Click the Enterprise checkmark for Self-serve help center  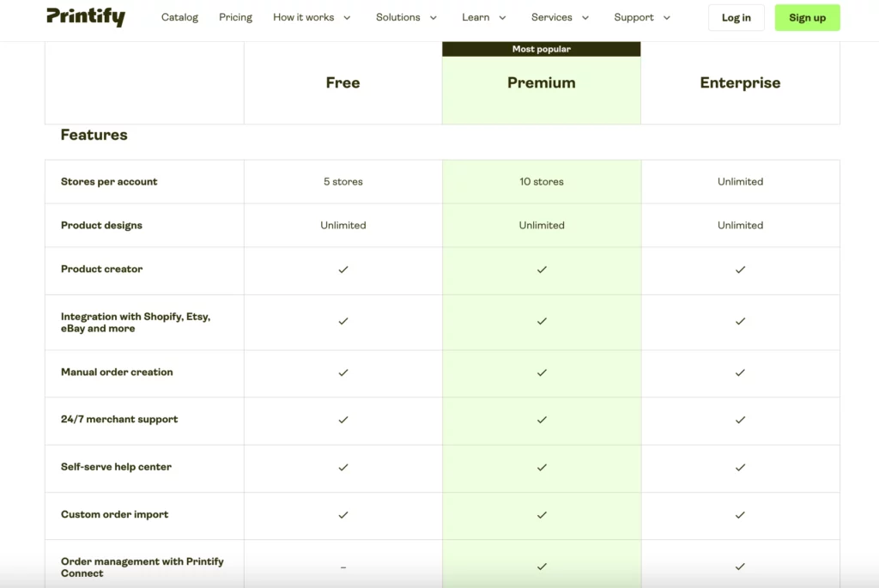click(740, 468)
